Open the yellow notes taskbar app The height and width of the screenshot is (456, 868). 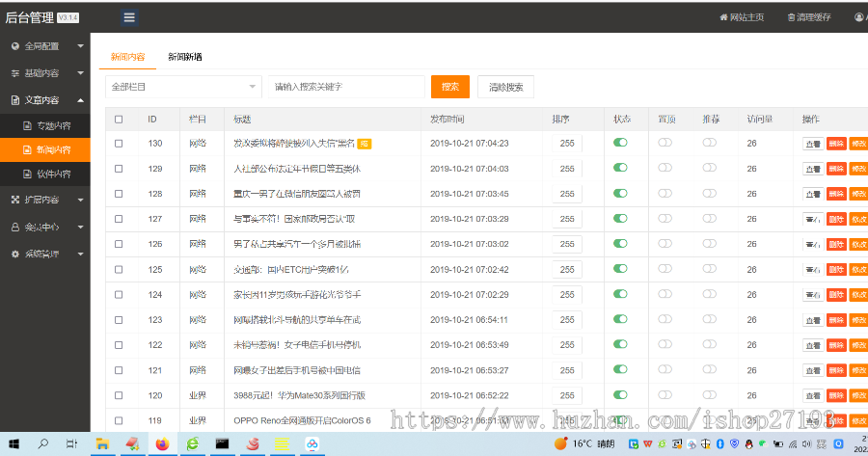(x=282, y=443)
